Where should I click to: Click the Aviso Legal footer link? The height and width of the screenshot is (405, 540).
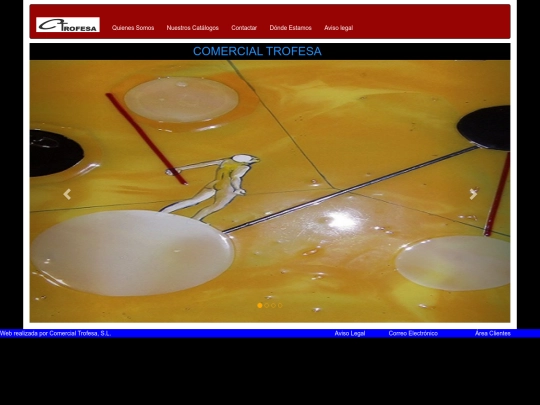pyautogui.click(x=350, y=333)
